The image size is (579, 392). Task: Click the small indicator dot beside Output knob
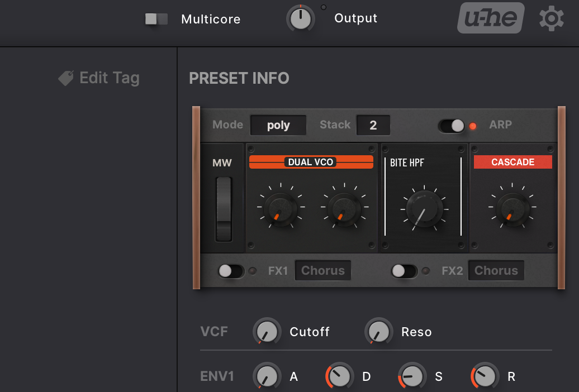point(324,7)
